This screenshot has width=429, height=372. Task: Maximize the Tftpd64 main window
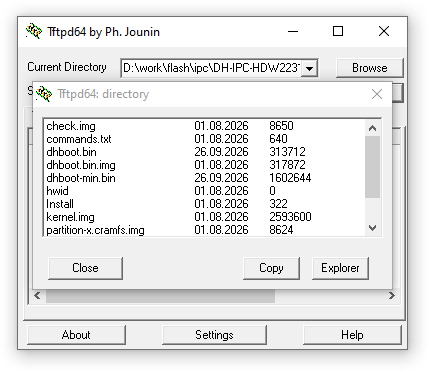338,31
